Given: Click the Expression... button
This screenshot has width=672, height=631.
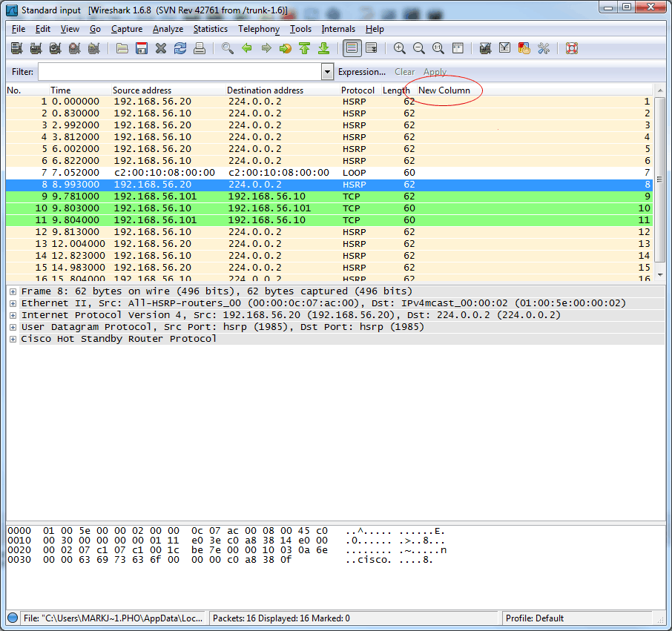Looking at the screenshot, I should 362,72.
